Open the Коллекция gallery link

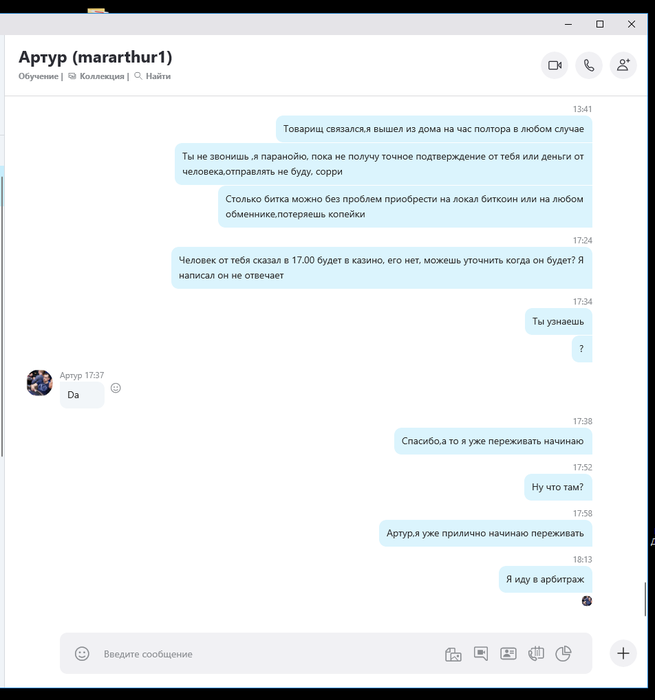(x=96, y=76)
